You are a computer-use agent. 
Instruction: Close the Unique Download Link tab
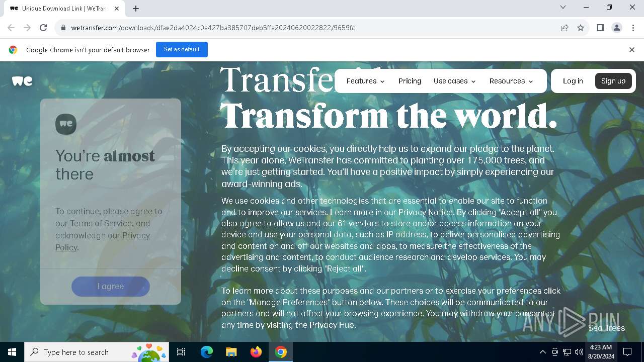click(117, 8)
